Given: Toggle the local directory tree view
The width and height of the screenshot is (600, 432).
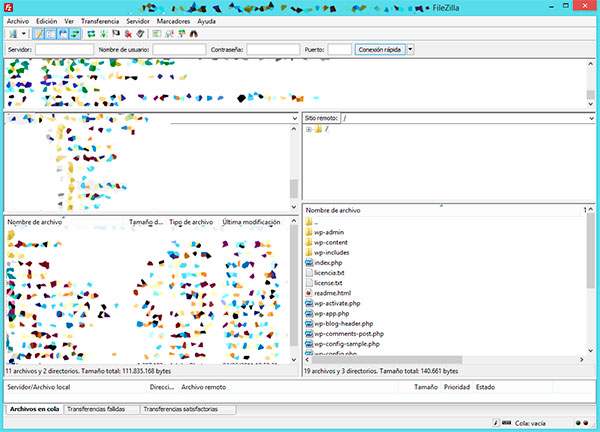Looking at the screenshot, I should coord(51,34).
